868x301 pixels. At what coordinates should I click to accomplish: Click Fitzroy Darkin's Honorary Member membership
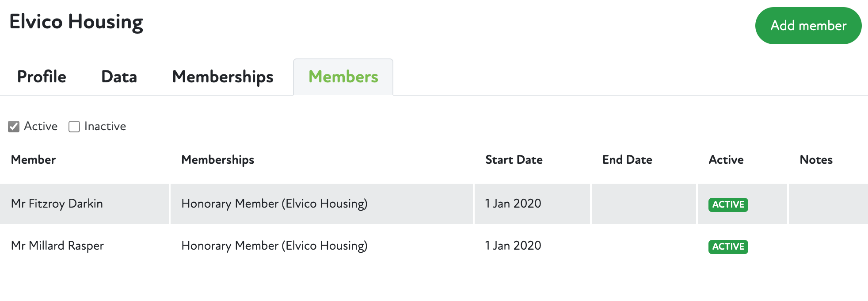click(274, 204)
